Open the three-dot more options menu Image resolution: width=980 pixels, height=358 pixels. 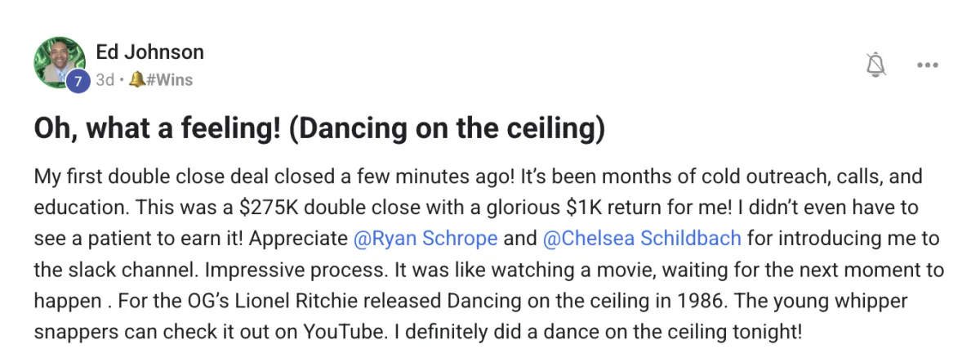coord(928,65)
